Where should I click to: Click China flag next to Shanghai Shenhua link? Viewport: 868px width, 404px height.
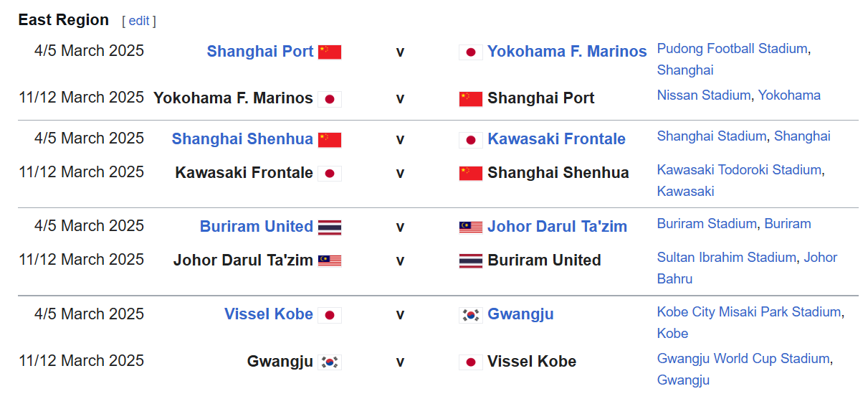tap(330, 140)
